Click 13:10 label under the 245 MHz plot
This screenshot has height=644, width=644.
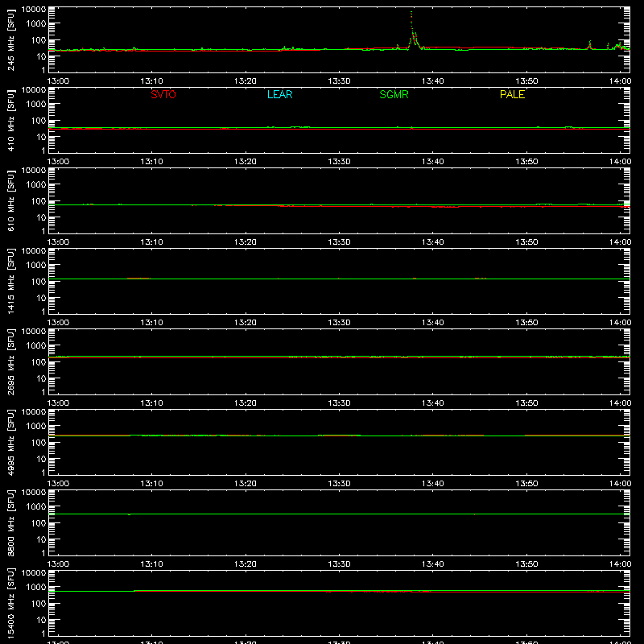pos(151,81)
